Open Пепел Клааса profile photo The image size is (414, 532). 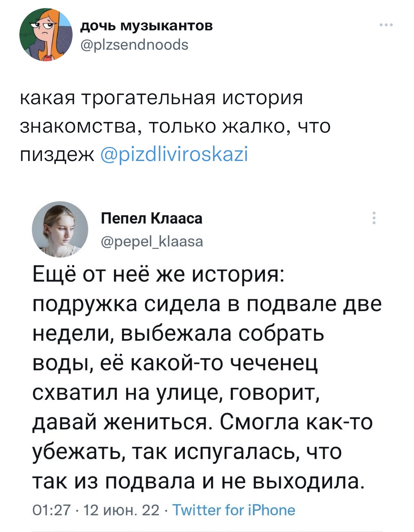click(60, 229)
